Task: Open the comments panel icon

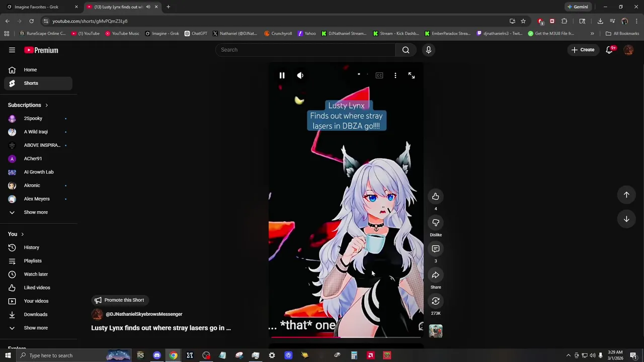Action: pos(436,249)
